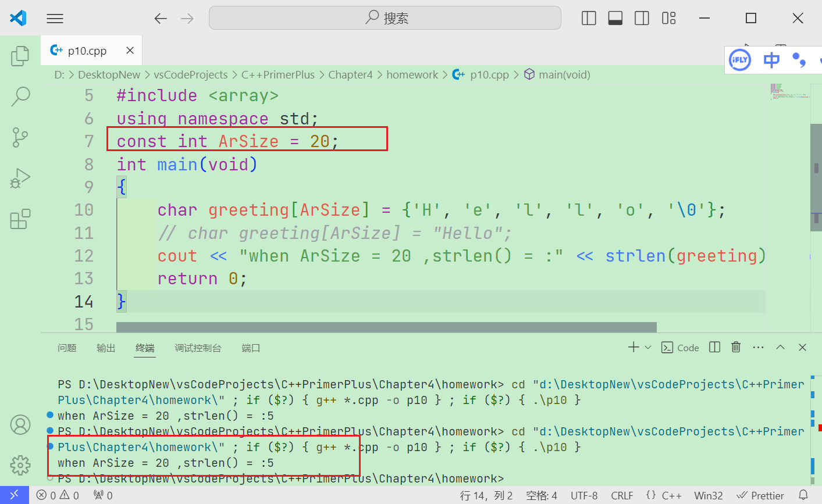The height and width of the screenshot is (504, 822).
Task: Go forward with the right arrow
Action: [187, 19]
